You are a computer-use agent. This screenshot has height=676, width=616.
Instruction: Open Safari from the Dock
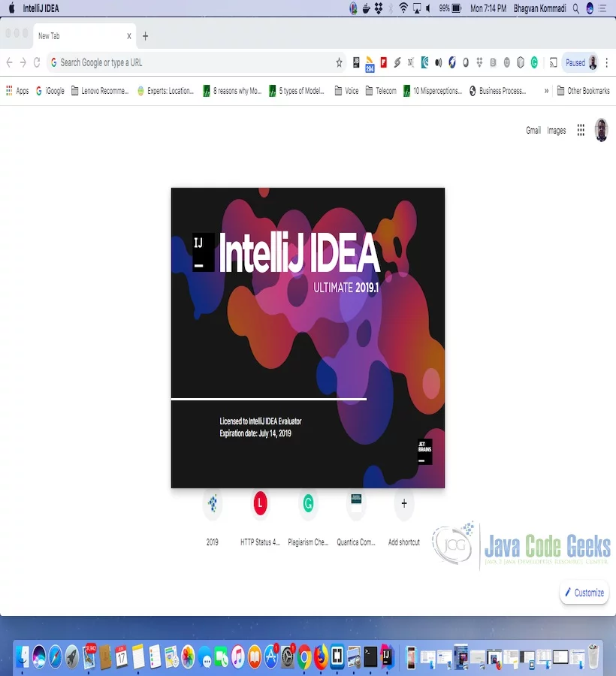click(55, 656)
